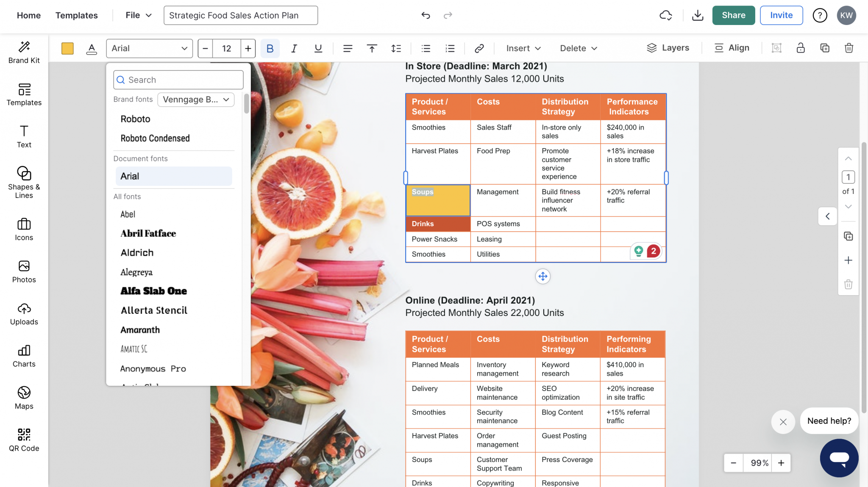Click the Layers toolbar icon

[668, 48]
